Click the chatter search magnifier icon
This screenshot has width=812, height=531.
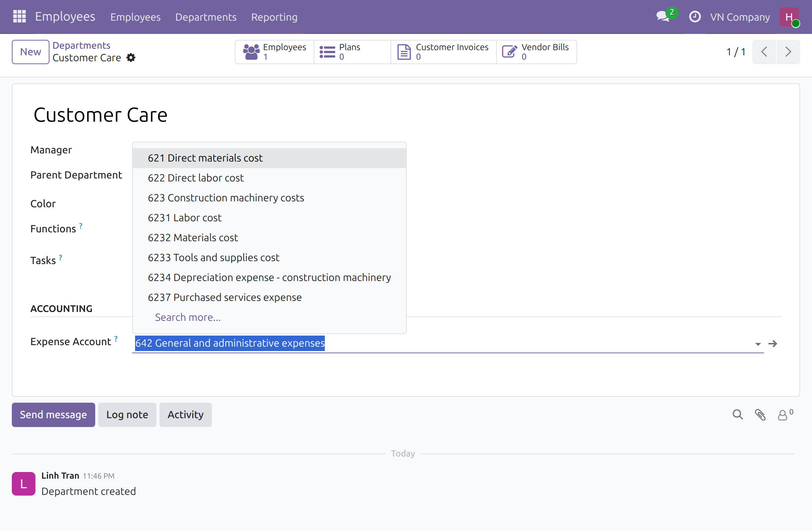(737, 415)
